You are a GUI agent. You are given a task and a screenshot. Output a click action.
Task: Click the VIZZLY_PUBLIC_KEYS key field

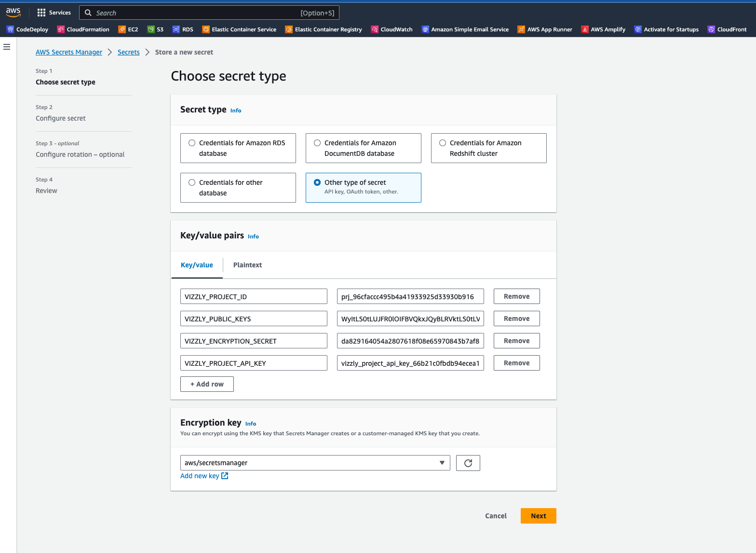[x=254, y=318]
